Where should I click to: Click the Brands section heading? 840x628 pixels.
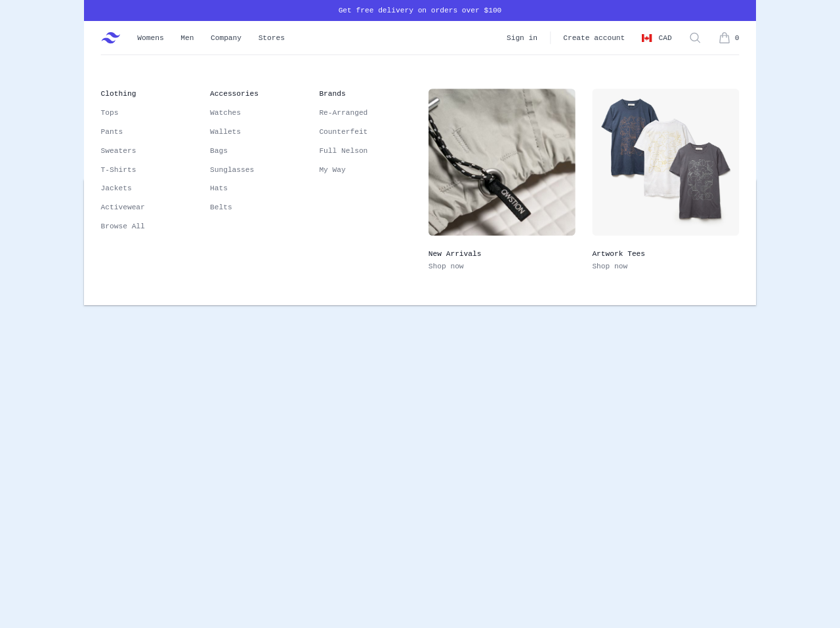[332, 94]
